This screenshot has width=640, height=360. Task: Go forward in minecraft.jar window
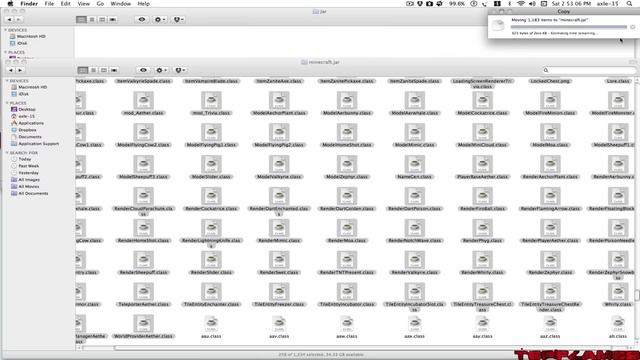pos(20,70)
